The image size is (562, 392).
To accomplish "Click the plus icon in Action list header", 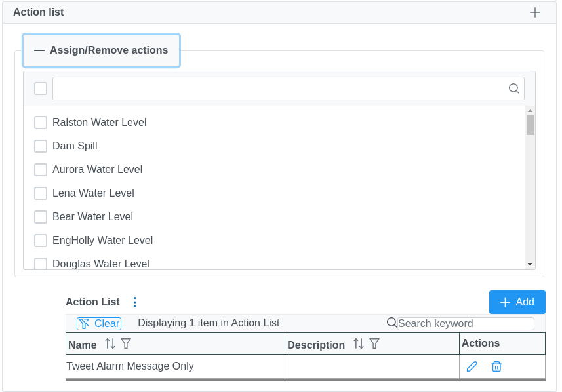I will [x=535, y=12].
